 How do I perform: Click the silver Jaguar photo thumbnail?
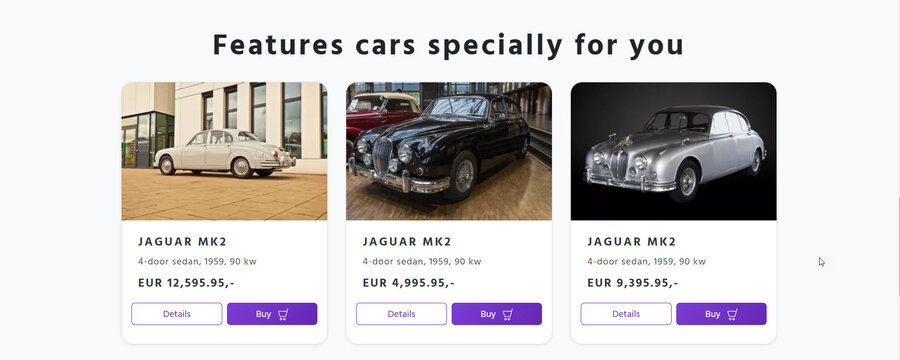673,151
